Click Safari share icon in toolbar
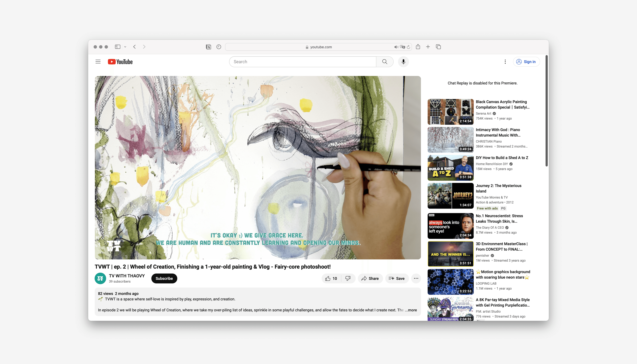 (418, 47)
